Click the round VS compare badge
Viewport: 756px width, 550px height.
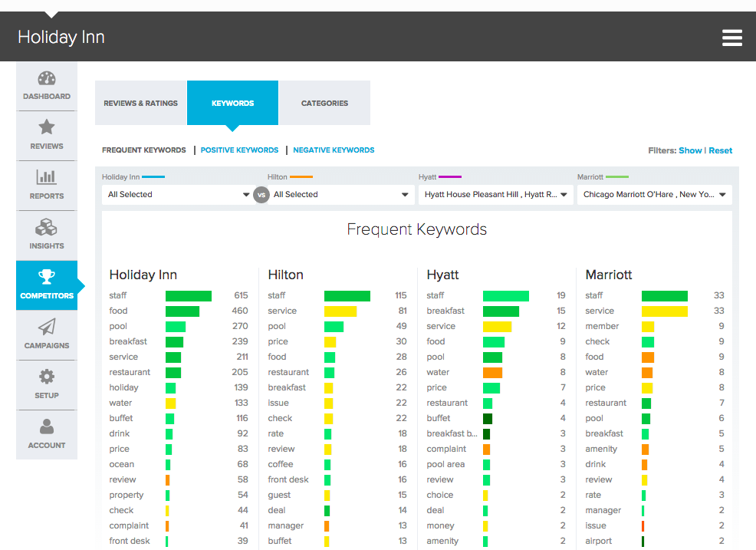point(261,195)
